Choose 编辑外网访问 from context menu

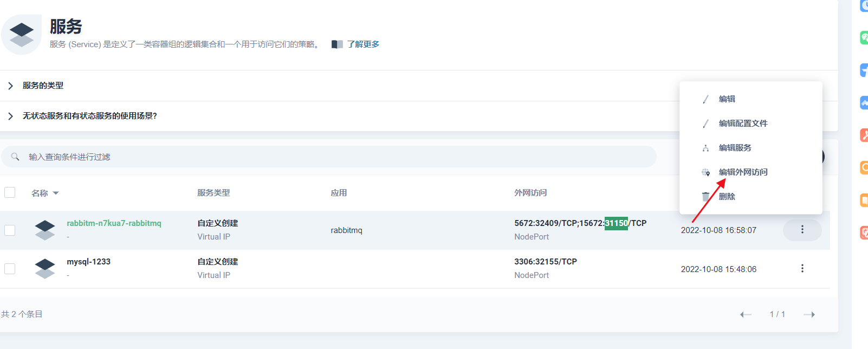[x=743, y=172]
